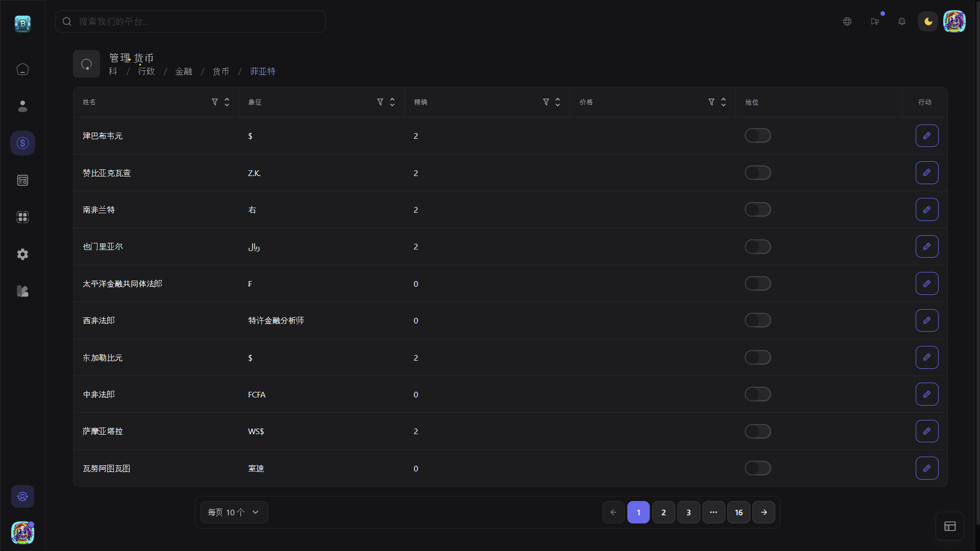Screen dimensions: 980x551
Task: Enable status toggle for 萨摩亚塔拉
Action: point(757,431)
